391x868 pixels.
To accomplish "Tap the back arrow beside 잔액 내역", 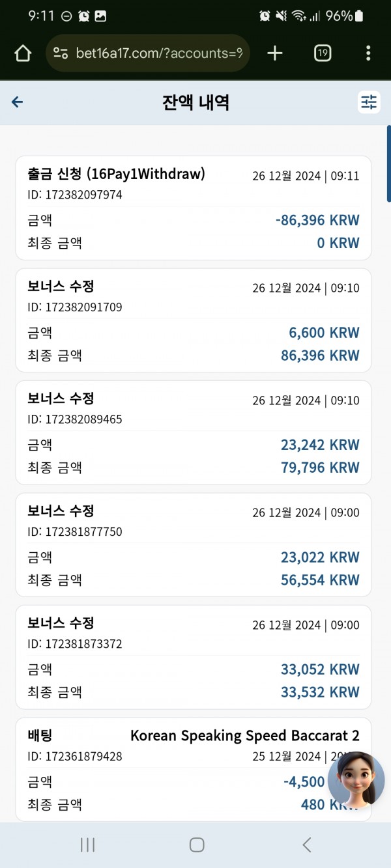I will (18, 102).
